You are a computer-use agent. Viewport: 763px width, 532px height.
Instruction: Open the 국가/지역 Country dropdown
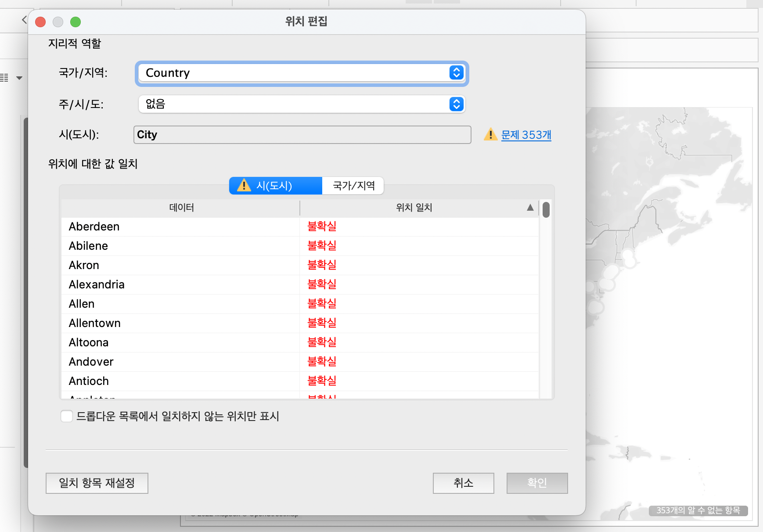point(302,73)
